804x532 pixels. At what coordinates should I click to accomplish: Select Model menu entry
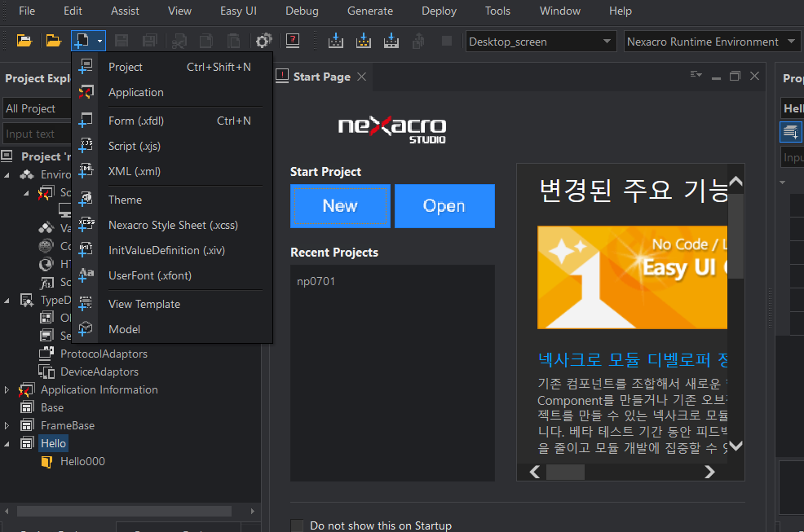coord(172,329)
